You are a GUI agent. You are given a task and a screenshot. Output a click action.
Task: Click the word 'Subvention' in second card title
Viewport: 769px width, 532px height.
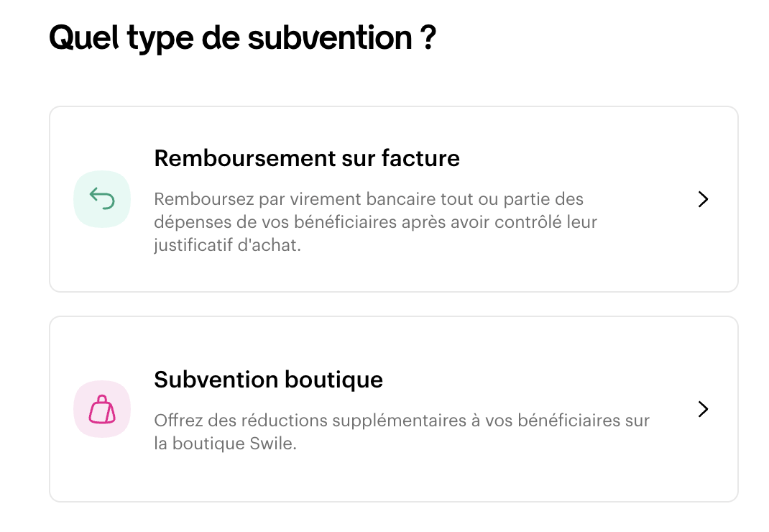coord(216,380)
